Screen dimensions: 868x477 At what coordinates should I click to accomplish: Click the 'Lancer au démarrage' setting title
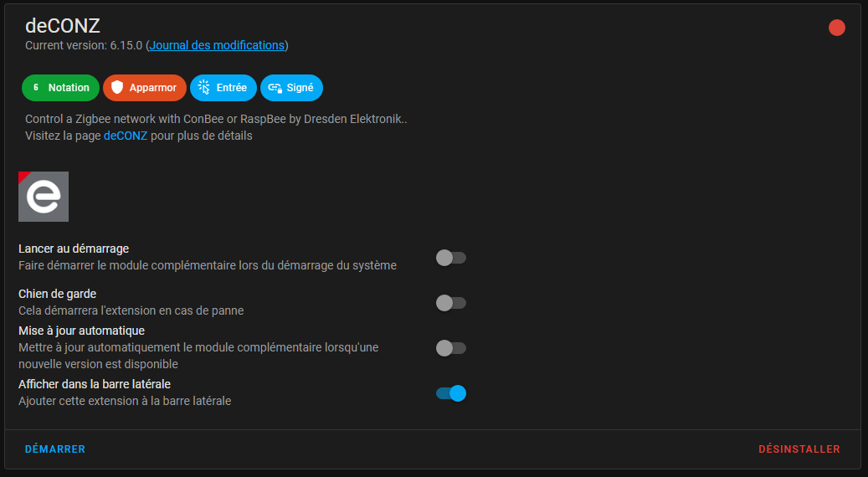(x=74, y=249)
